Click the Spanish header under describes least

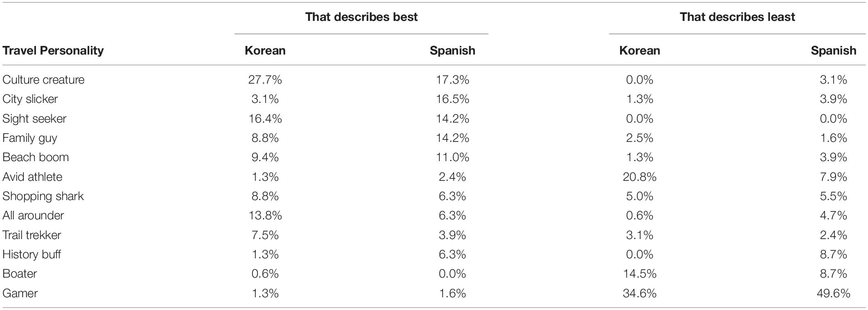[x=834, y=50]
